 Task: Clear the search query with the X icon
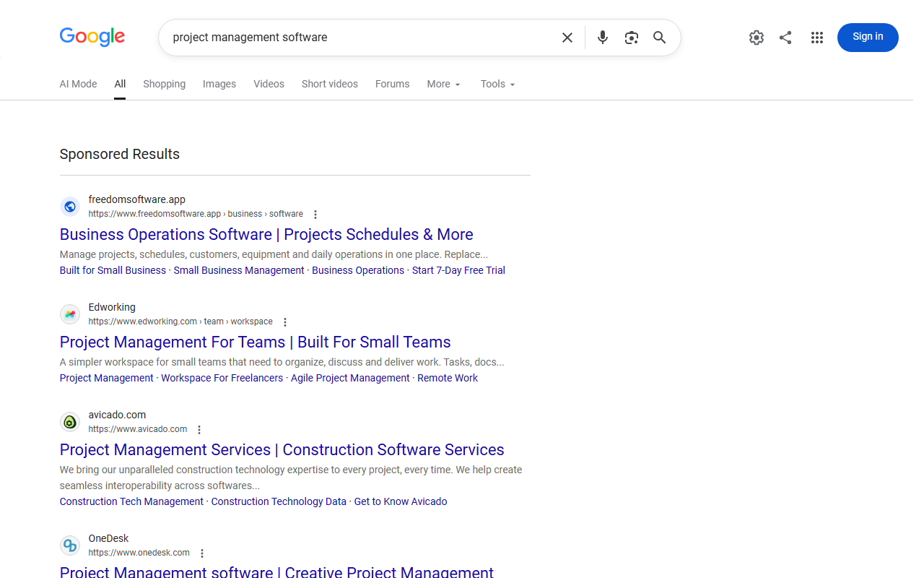click(x=567, y=38)
